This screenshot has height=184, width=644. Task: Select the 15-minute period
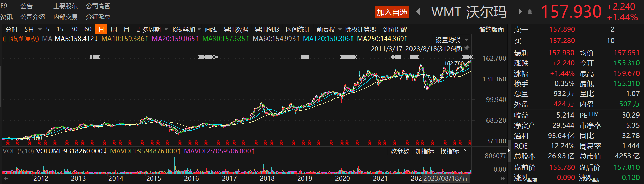point(60,29)
